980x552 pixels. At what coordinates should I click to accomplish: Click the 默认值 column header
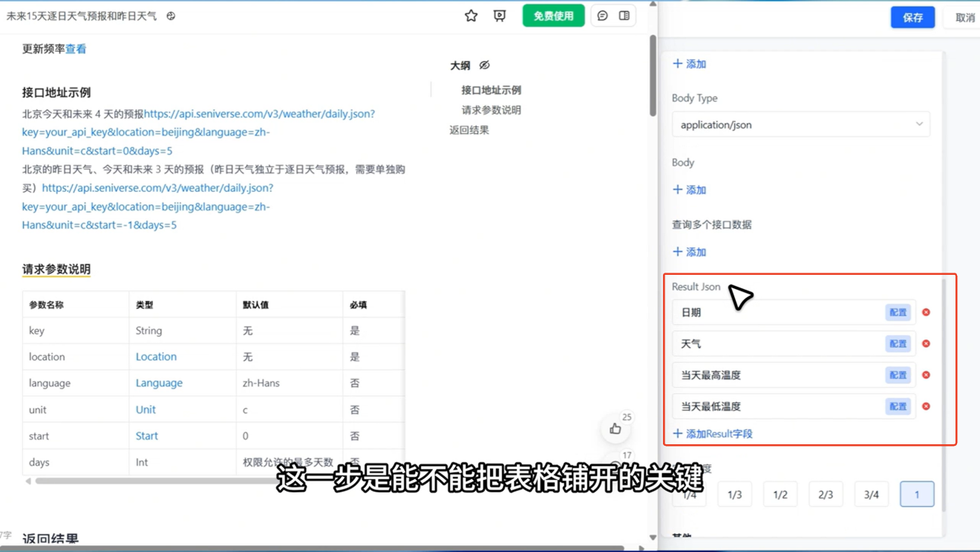coord(290,305)
